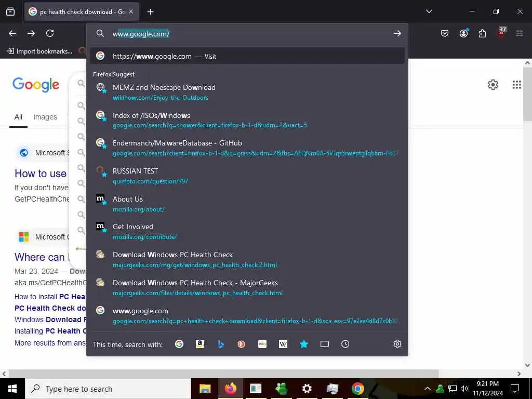Click Import bookmarks in bookmarks toolbar
532x399 pixels.
[x=39, y=51]
